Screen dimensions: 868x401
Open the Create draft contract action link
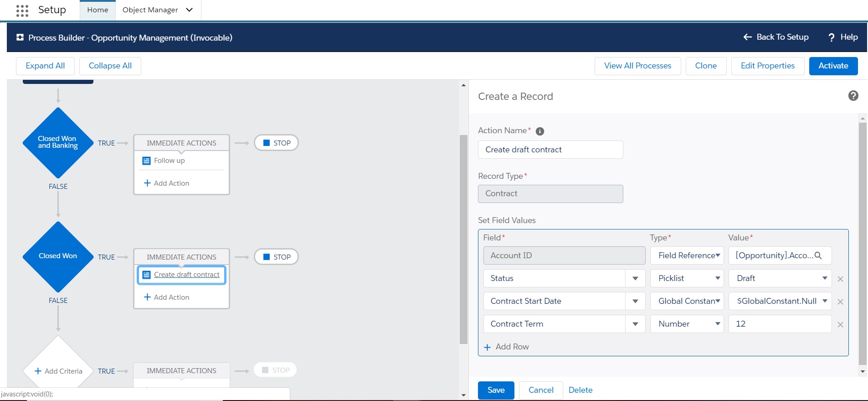tap(187, 275)
